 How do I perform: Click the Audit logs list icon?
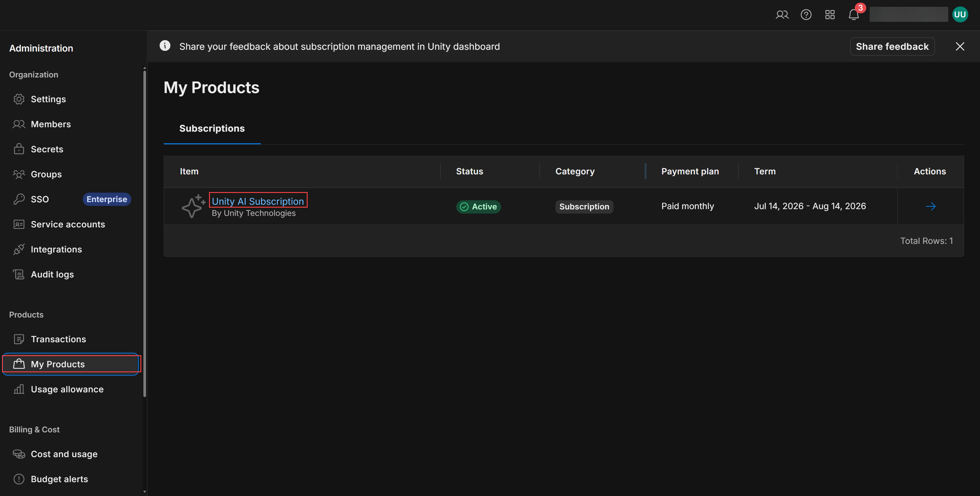click(x=19, y=275)
